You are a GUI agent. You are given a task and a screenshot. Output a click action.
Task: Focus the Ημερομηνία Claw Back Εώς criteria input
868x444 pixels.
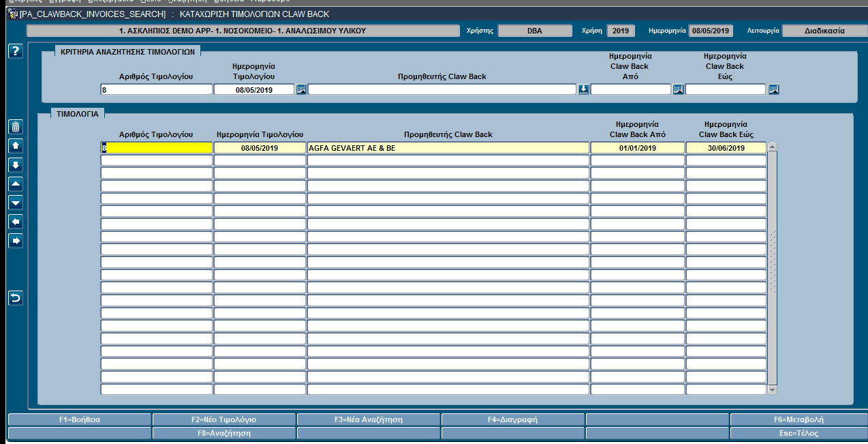pyautogui.click(x=726, y=89)
